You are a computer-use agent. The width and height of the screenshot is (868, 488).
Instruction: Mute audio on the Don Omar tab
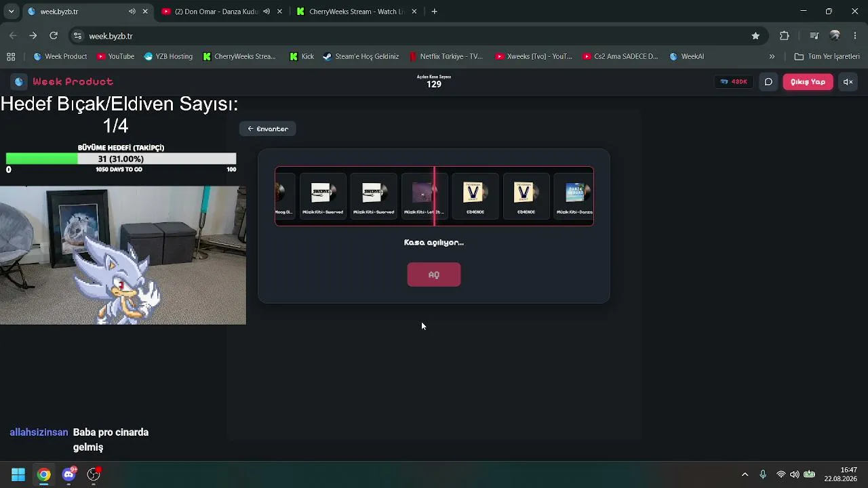tap(267, 12)
